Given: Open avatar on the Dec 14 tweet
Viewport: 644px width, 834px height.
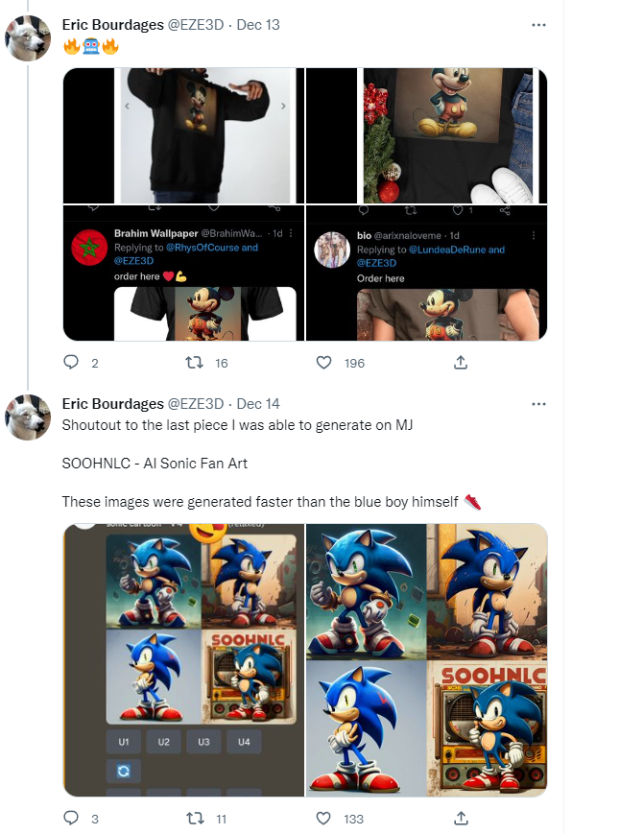Looking at the screenshot, I should 28,417.
